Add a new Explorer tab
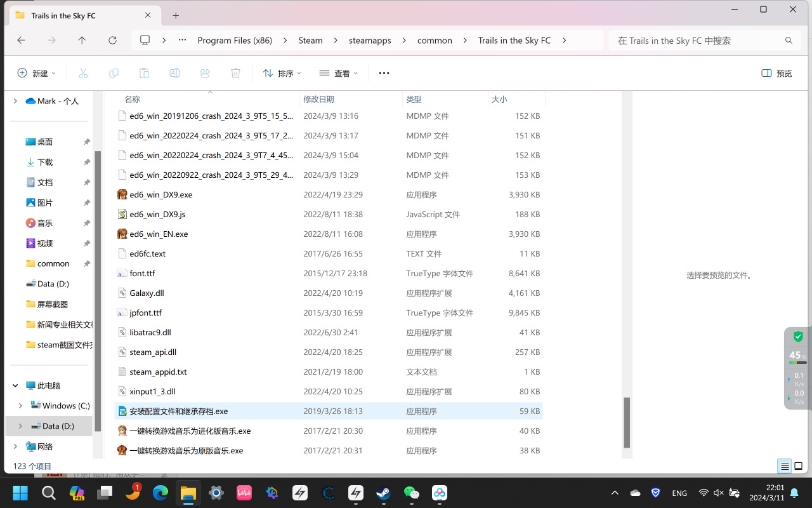Screen dimensions: 812x508 176,15
